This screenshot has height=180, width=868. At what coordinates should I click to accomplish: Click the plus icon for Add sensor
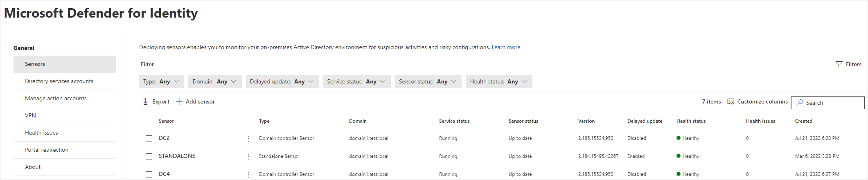(179, 101)
